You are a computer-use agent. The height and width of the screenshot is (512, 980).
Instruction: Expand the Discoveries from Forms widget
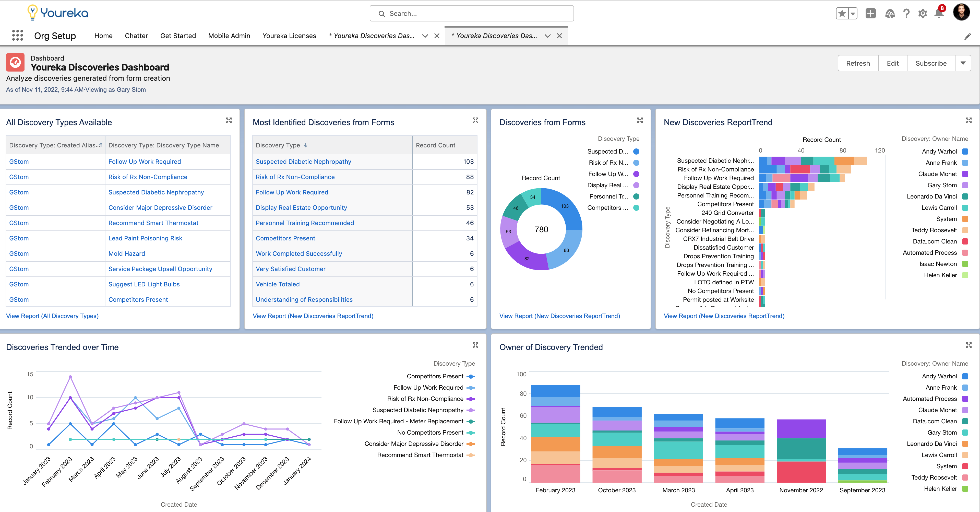[x=640, y=120]
